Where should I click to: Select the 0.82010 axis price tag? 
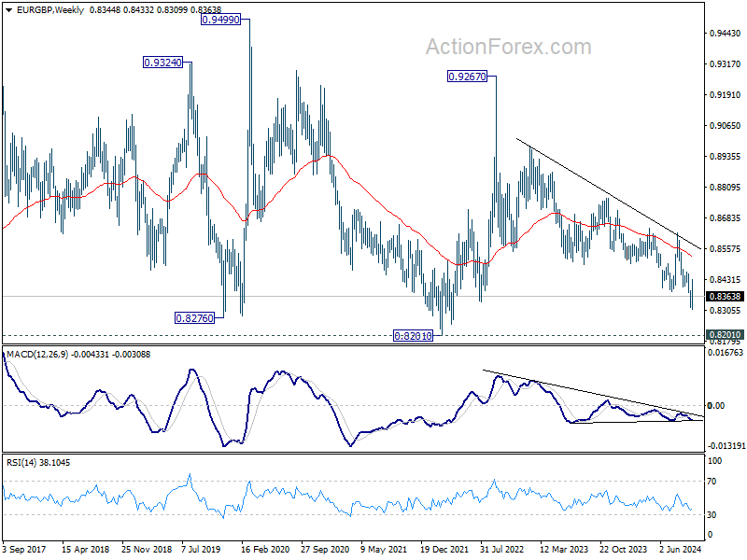(x=726, y=335)
